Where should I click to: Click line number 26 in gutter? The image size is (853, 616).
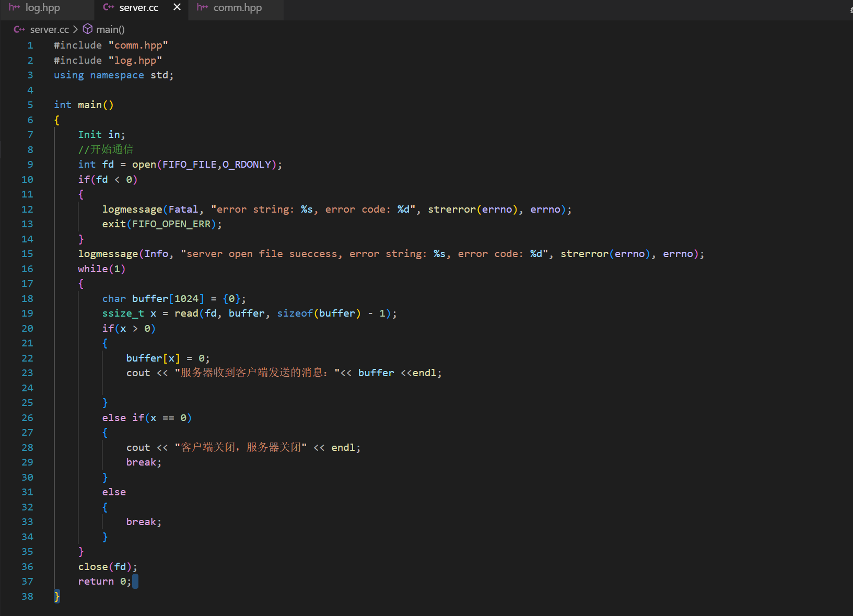tap(27, 418)
